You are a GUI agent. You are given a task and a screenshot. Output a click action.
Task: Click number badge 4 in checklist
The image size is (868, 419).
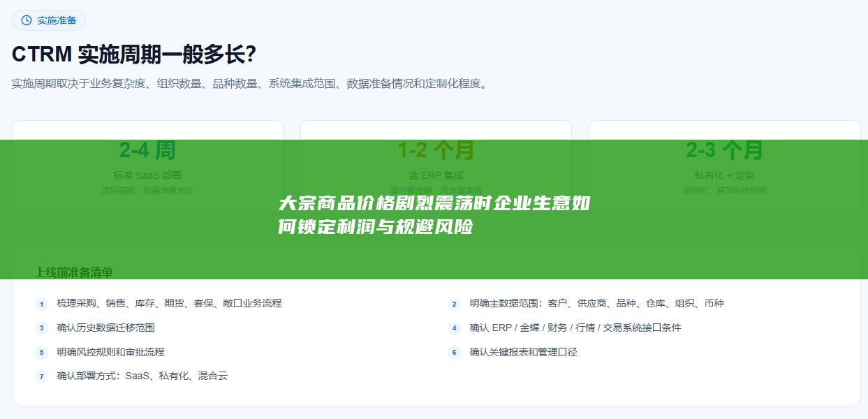click(455, 328)
